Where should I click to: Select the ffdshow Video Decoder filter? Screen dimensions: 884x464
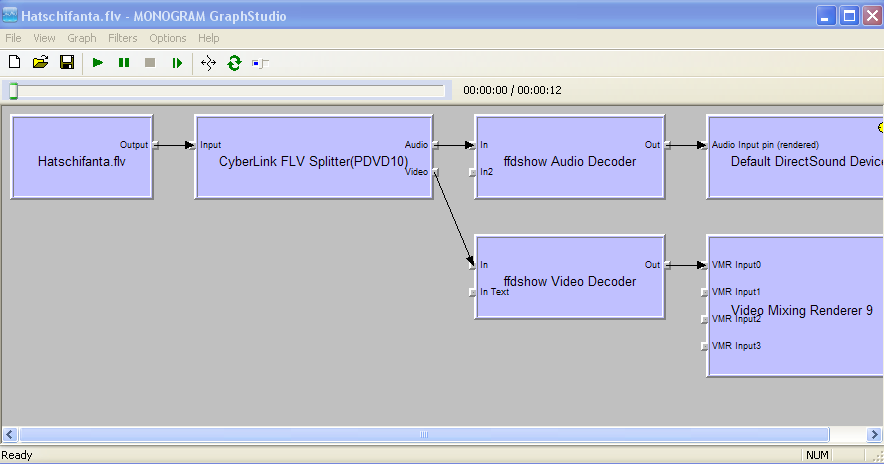(x=569, y=277)
